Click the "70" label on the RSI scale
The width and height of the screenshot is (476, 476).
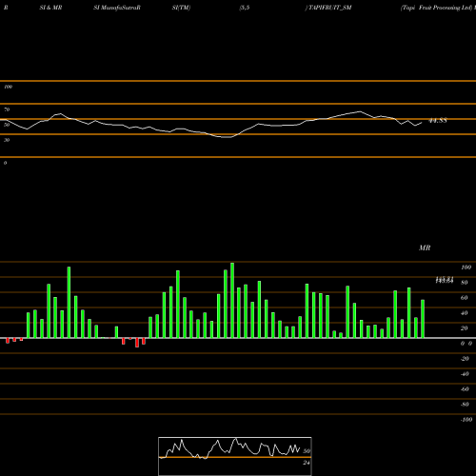coord(7,109)
